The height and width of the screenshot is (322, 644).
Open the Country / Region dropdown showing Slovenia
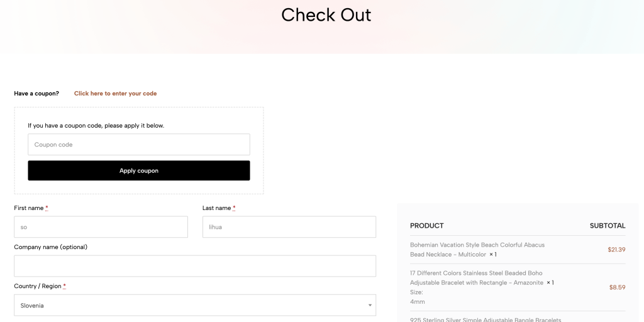coord(195,306)
